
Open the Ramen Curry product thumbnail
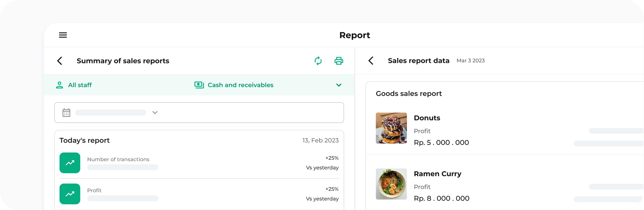(391, 184)
